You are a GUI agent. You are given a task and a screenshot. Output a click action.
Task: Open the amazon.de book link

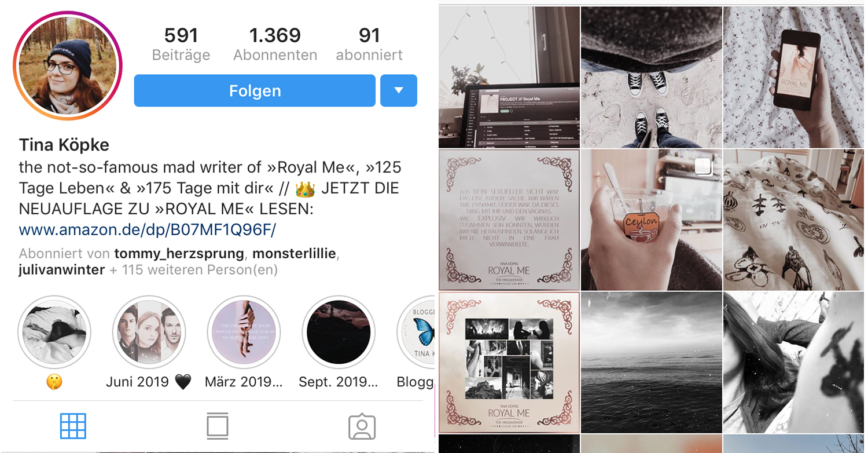coord(148,230)
